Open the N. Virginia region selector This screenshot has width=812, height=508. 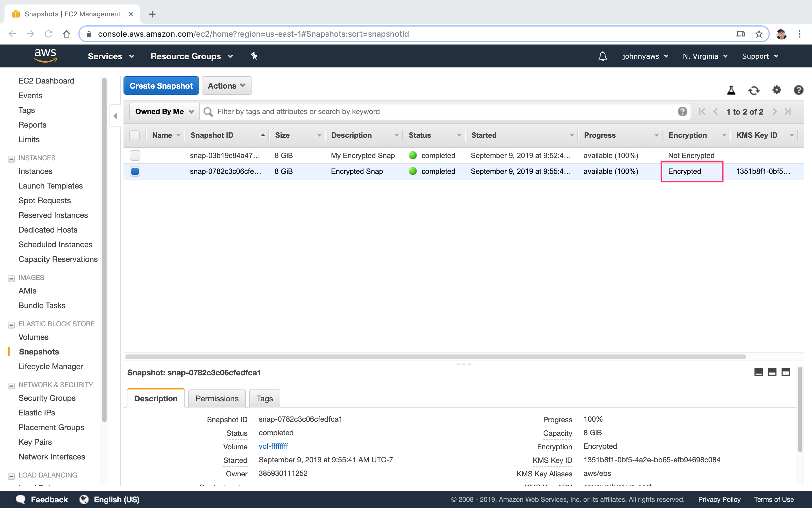pyautogui.click(x=705, y=56)
